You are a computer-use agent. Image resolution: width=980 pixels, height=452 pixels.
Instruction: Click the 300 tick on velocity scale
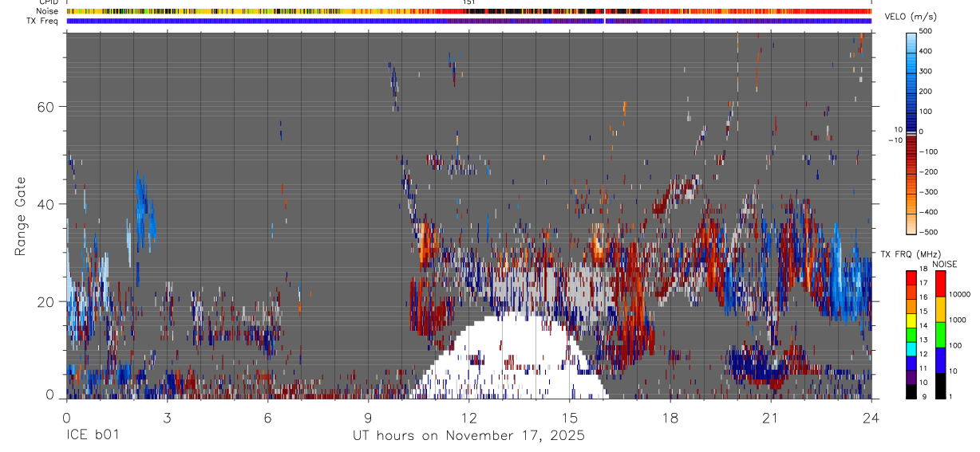(x=926, y=71)
